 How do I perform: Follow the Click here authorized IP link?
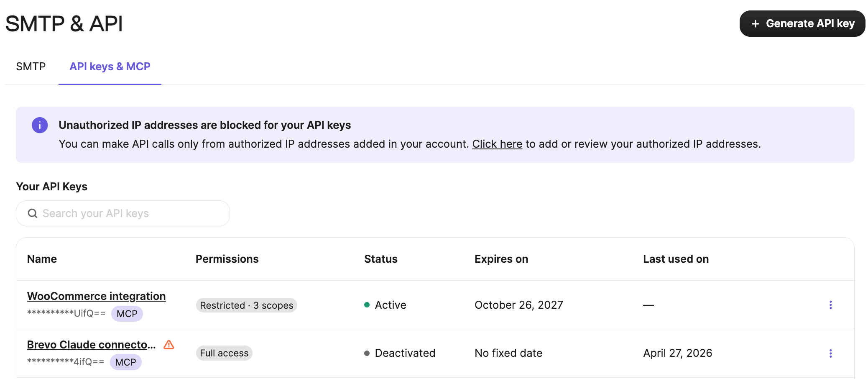[497, 144]
